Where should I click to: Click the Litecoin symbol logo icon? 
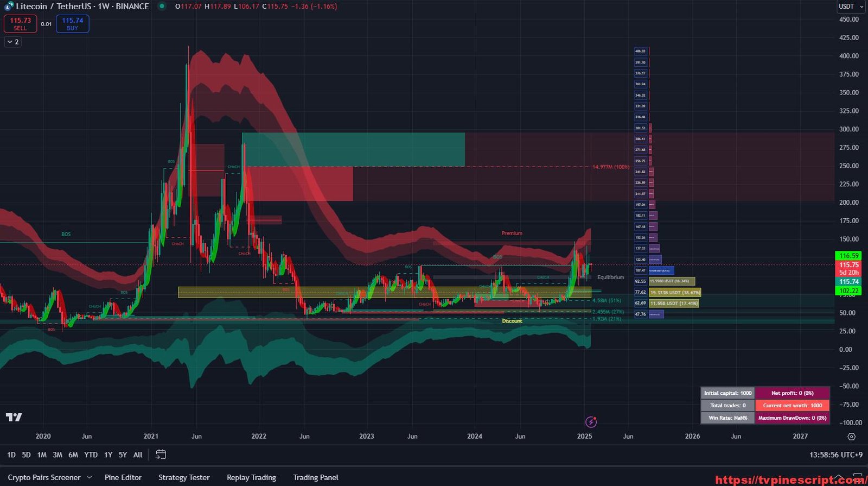click(9, 7)
